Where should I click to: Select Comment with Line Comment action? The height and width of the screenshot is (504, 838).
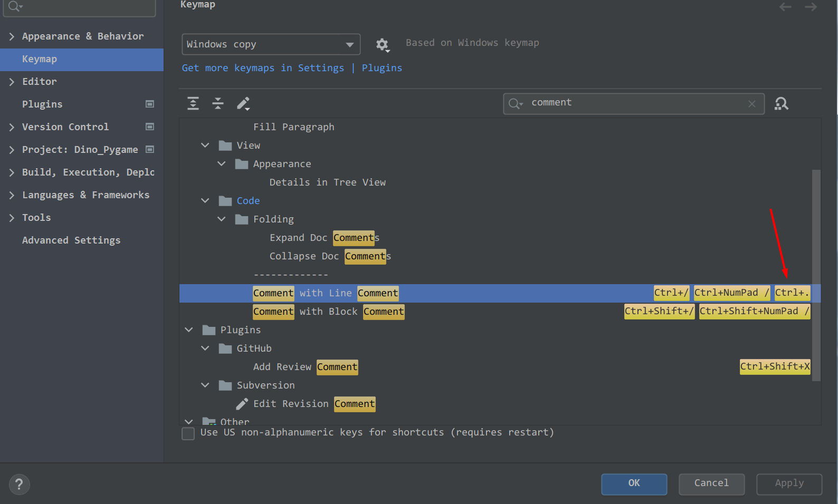[x=500, y=293]
